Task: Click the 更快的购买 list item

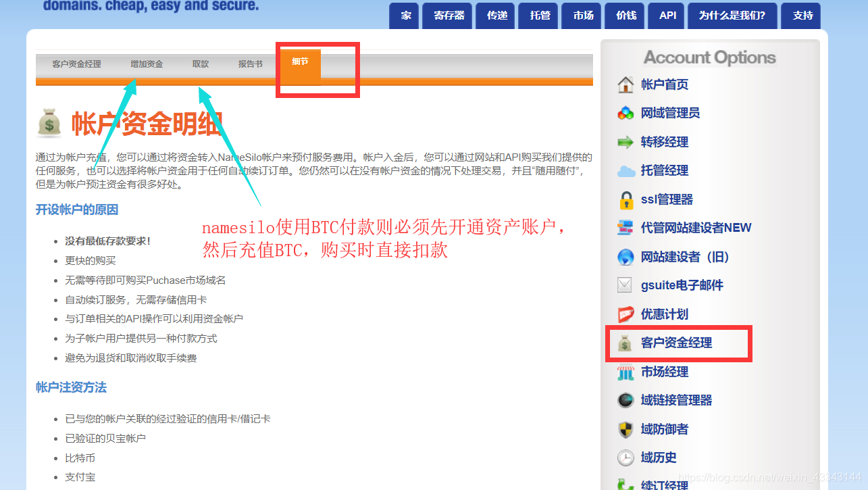Action: [90, 260]
